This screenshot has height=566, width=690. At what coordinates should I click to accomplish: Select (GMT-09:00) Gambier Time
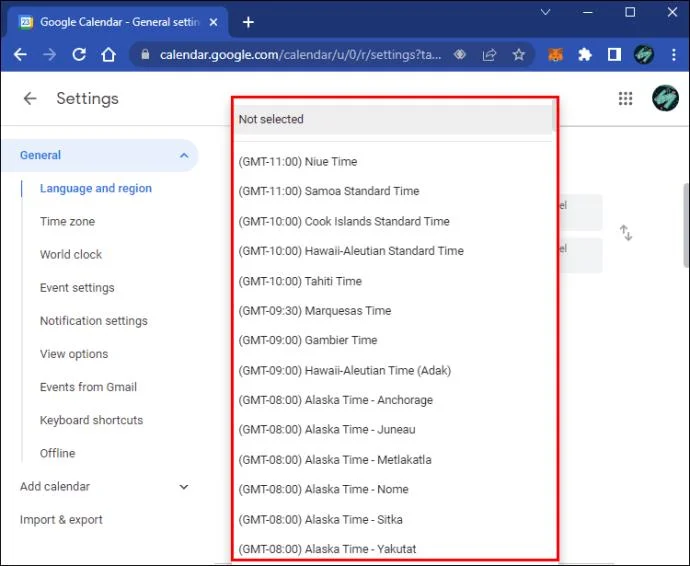pyautogui.click(x=393, y=340)
